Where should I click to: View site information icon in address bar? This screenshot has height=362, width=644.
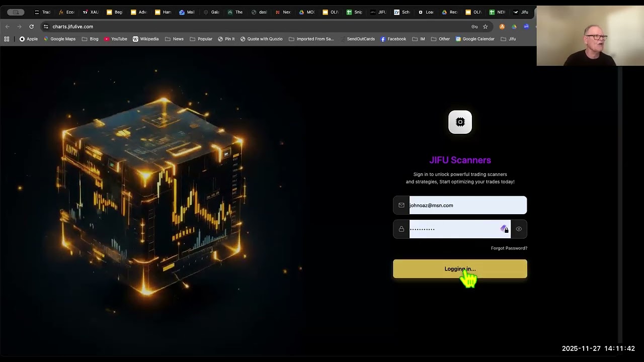click(x=46, y=27)
